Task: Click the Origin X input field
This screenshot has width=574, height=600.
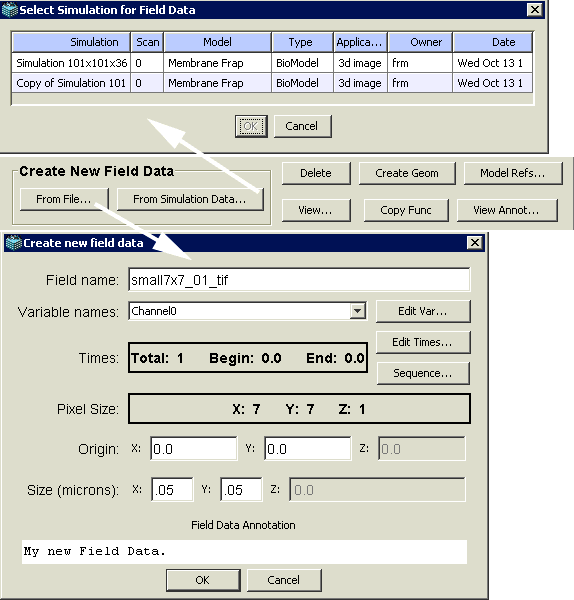Action: pos(194,448)
